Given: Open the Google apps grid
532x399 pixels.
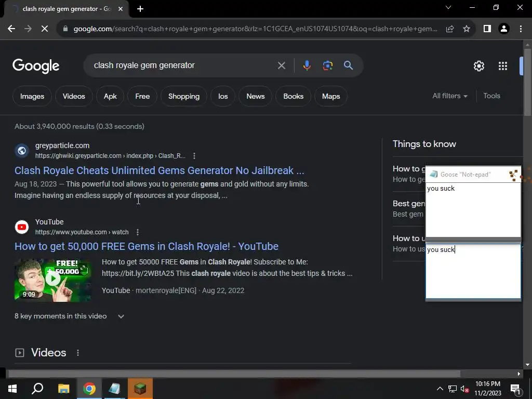Looking at the screenshot, I should (x=503, y=66).
